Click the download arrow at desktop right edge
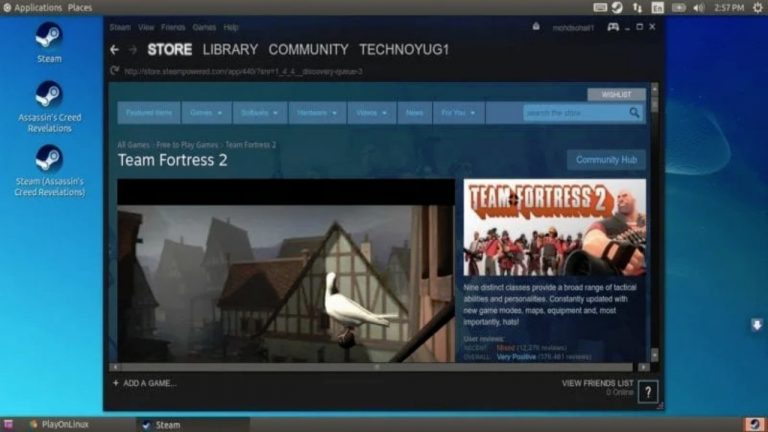Viewport: 768px width, 432px height. [757, 325]
